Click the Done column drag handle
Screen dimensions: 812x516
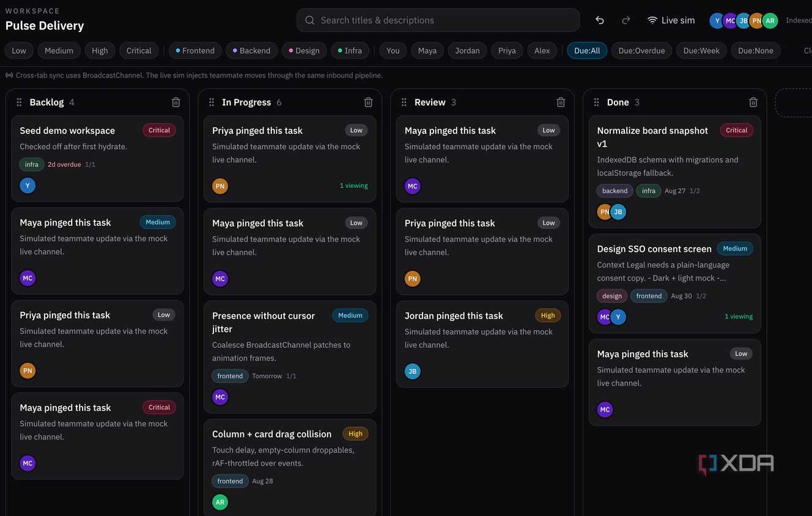(x=597, y=102)
